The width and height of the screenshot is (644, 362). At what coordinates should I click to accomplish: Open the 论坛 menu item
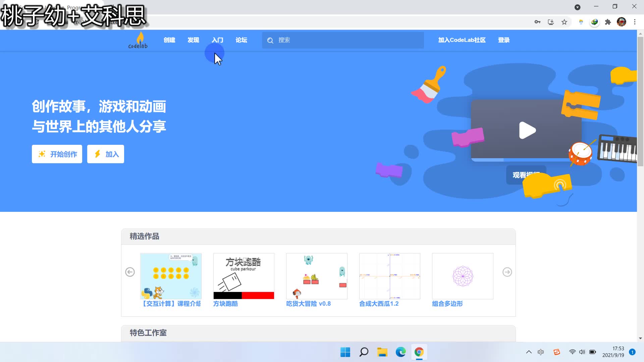pyautogui.click(x=241, y=40)
